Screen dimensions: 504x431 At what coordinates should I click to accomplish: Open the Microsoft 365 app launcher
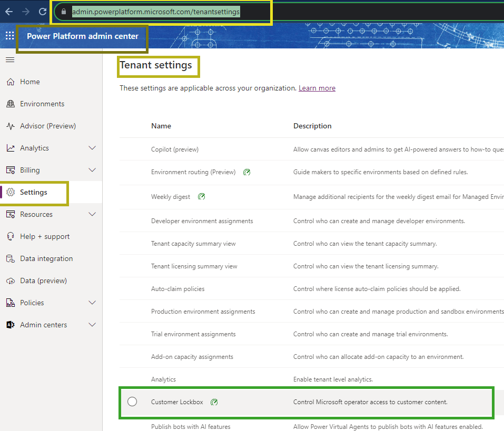[9, 35]
